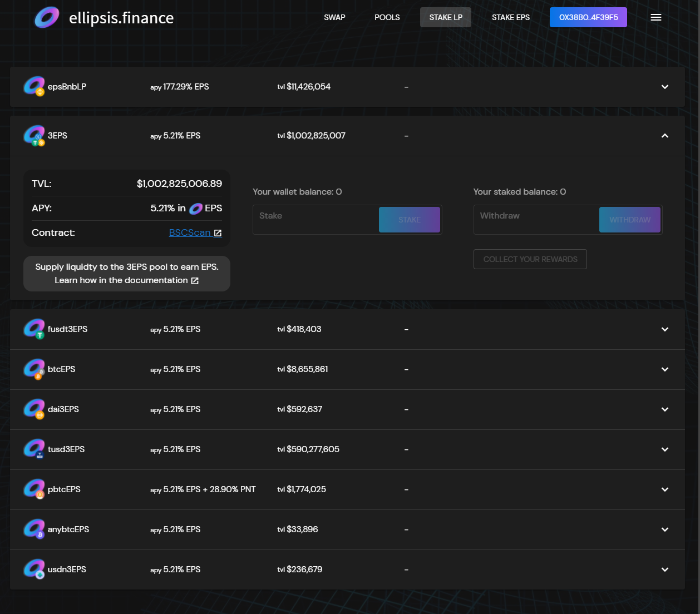Image resolution: width=700 pixels, height=614 pixels.
Task: Click the 3EPS pool token icon
Action: point(34,136)
